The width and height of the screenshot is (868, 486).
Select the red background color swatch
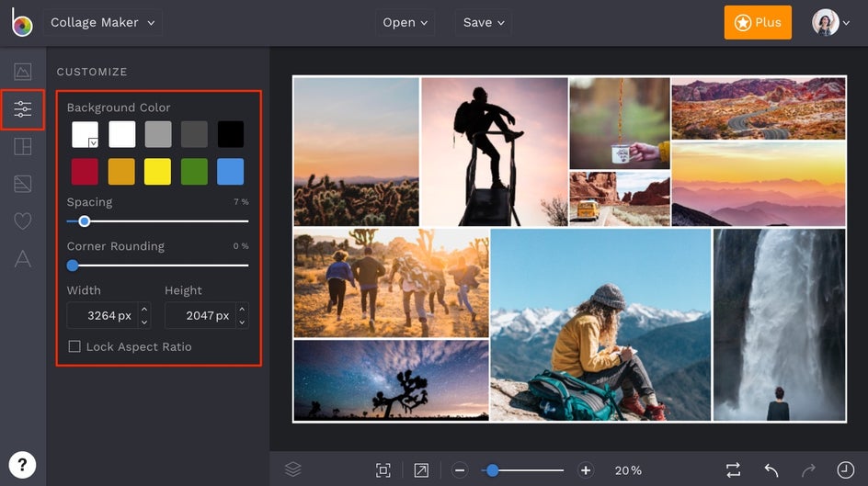click(86, 172)
